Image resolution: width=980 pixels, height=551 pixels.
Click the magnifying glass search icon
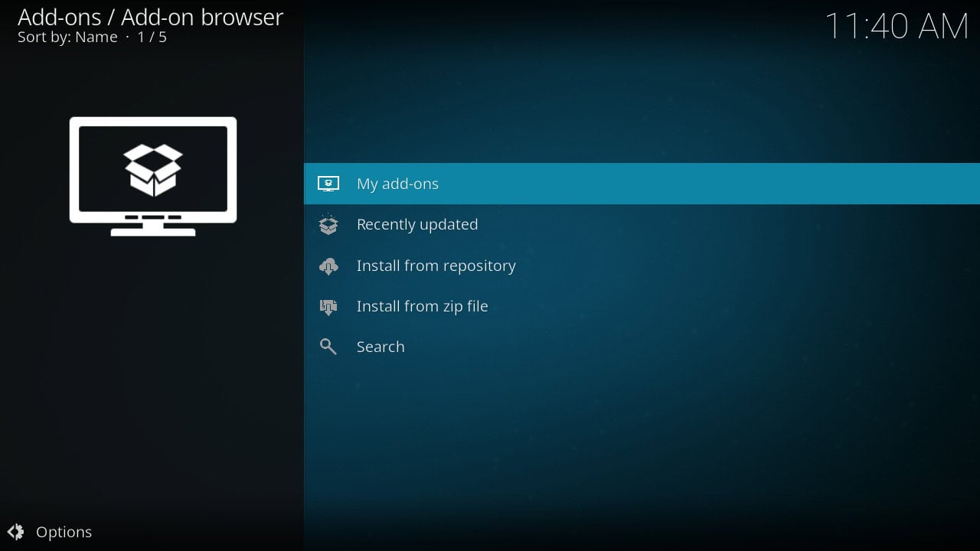pyautogui.click(x=328, y=347)
